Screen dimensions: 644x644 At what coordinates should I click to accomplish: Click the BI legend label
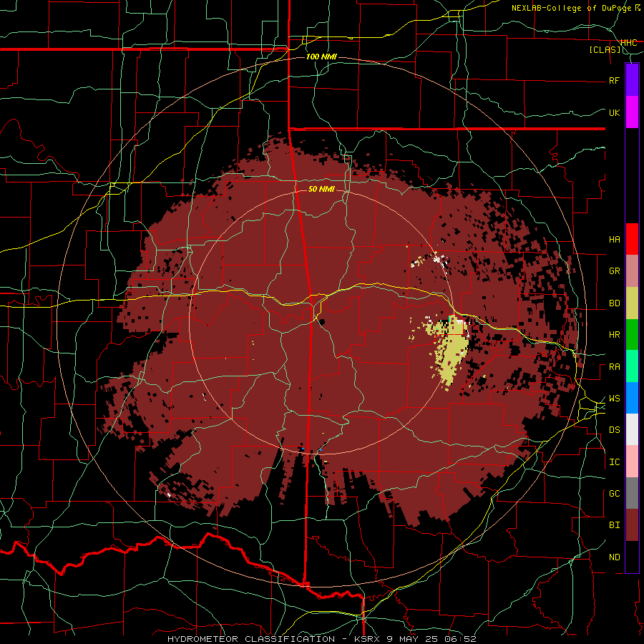click(614, 525)
